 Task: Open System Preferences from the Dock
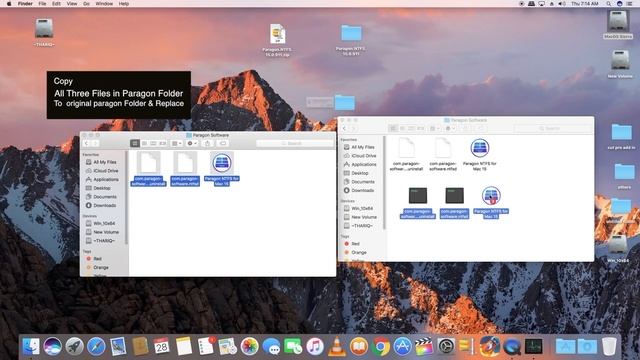[446, 347]
